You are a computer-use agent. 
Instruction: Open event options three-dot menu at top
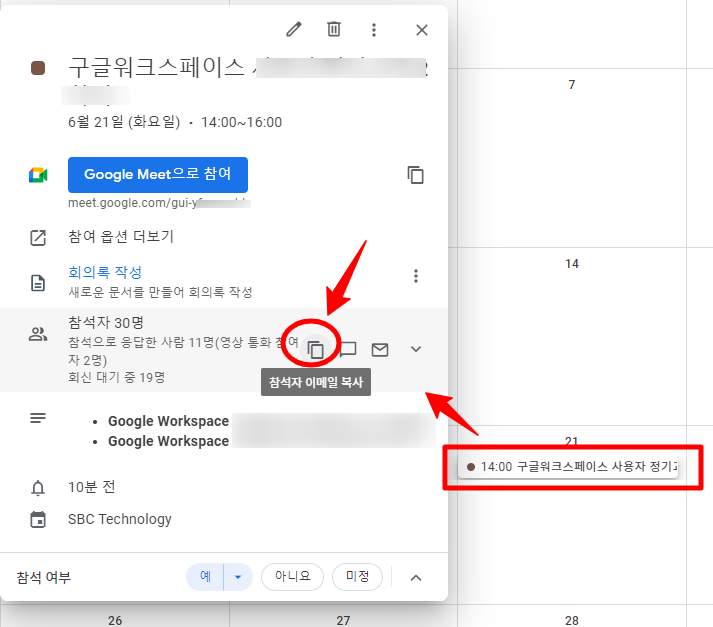pyautogui.click(x=374, y=30)
